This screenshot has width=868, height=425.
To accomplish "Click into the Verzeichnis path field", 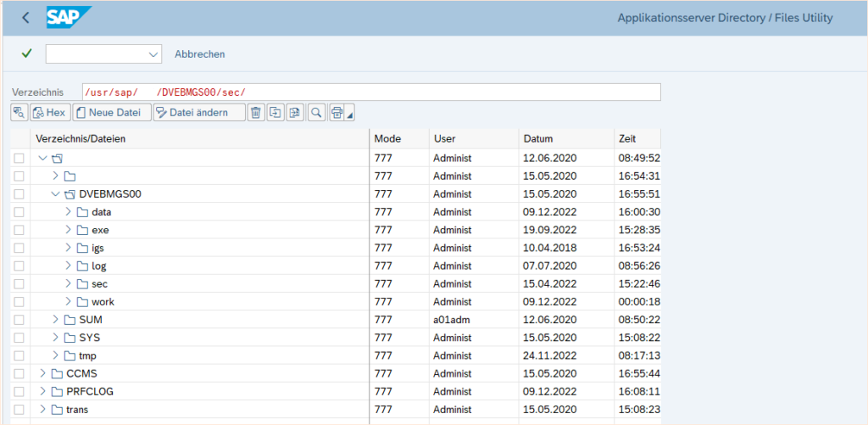I will 371,92.
